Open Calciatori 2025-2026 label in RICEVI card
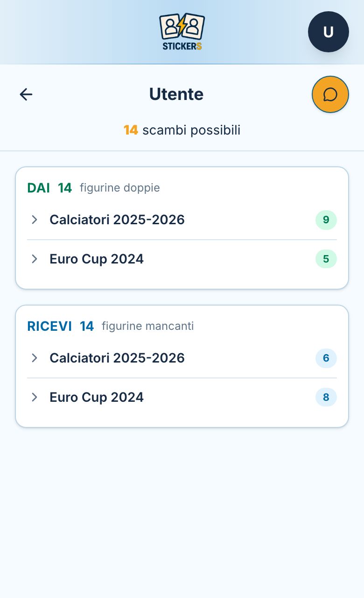The image size is (364, 598). 117,358
